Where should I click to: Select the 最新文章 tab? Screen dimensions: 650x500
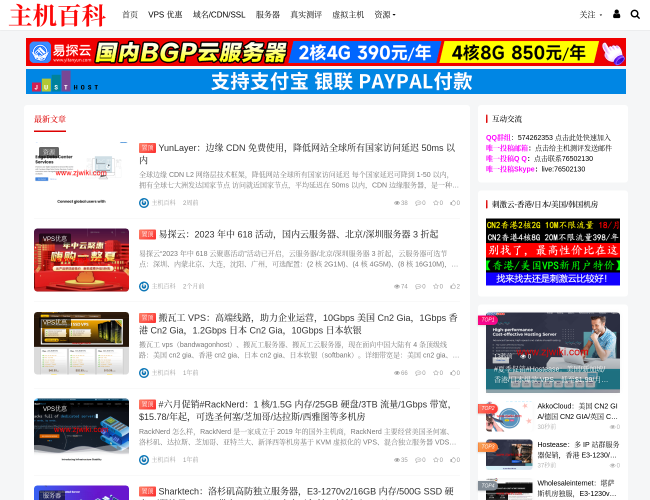50,119
